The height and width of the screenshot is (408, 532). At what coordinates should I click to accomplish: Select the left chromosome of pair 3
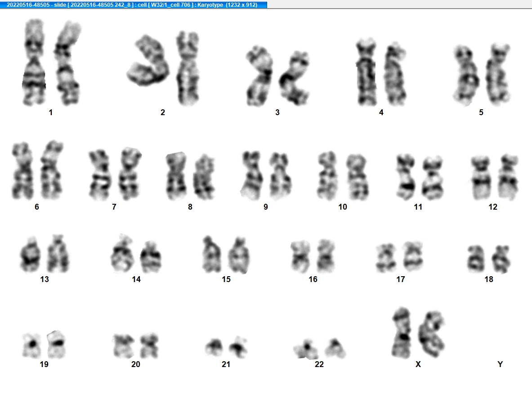coord(259,76)
